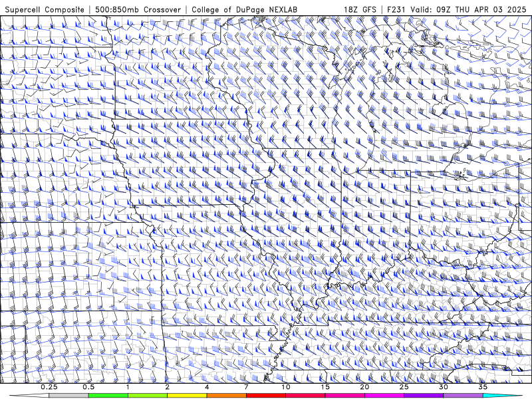Image resolution: width=532 pixels, height=399 pixels.
Task: Click the '35' legend value
Action: pyautogui.click(x=483, y=387)
